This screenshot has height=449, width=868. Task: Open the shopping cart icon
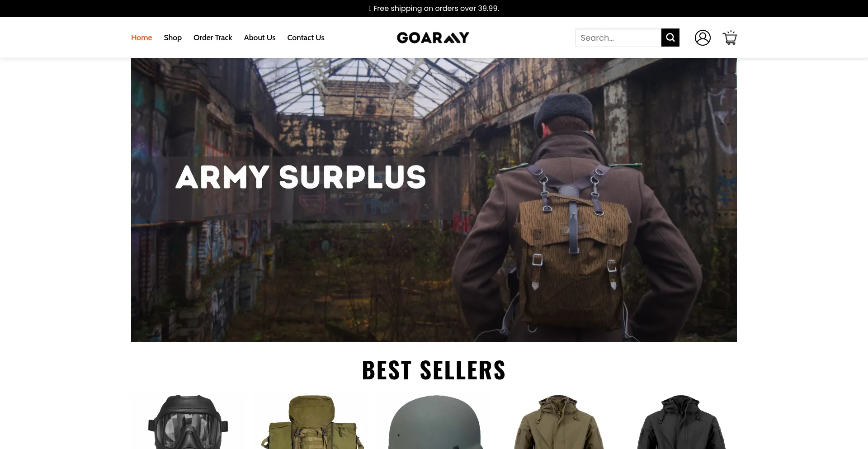point(730,38)
